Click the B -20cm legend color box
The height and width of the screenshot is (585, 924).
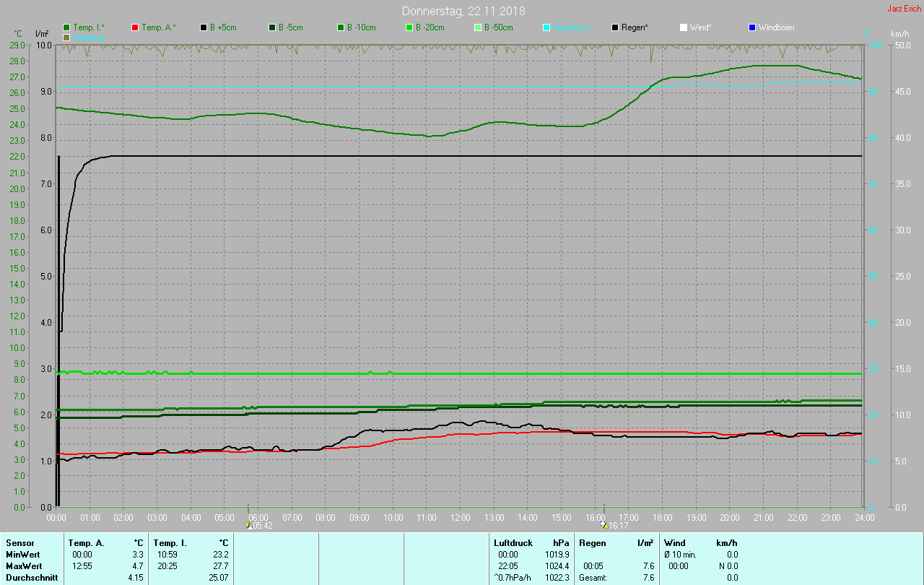pyautogui.click(x=409, y=27)
